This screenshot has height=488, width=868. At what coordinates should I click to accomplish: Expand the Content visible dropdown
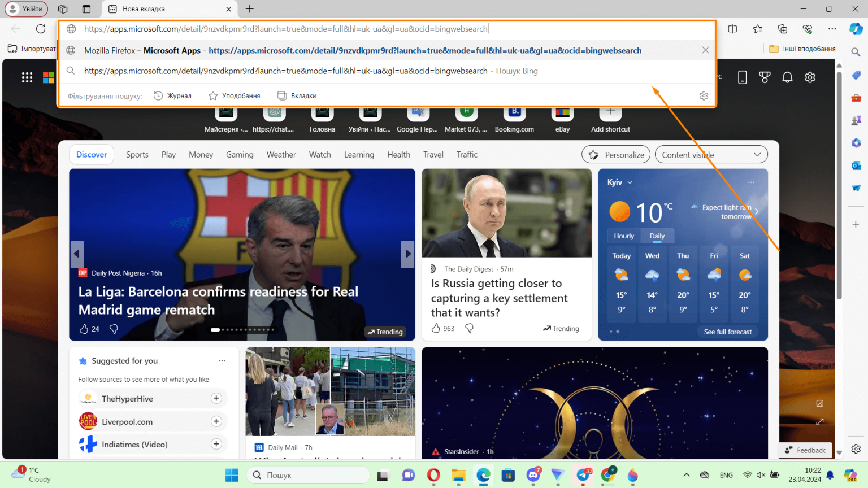point(757,154)
